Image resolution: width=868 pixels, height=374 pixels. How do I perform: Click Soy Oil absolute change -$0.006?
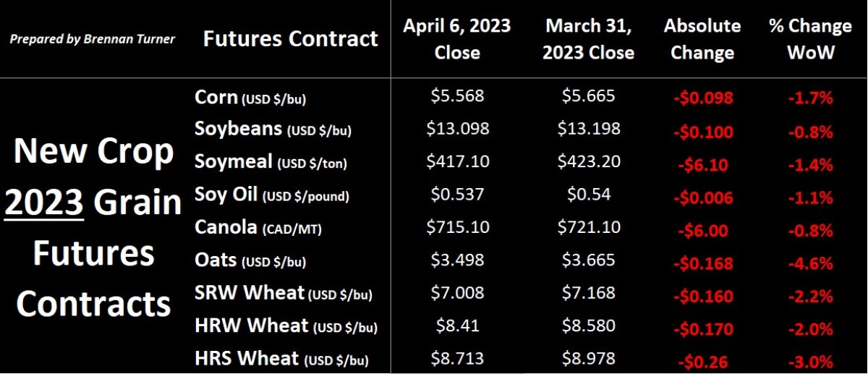702,198
